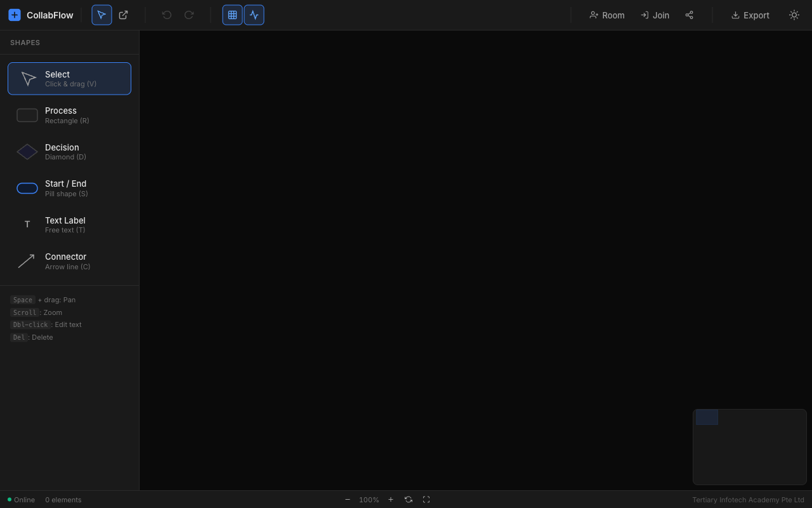Click the minimap viewport thumbnail
The image size is (812, 508).
pos(707,417)
